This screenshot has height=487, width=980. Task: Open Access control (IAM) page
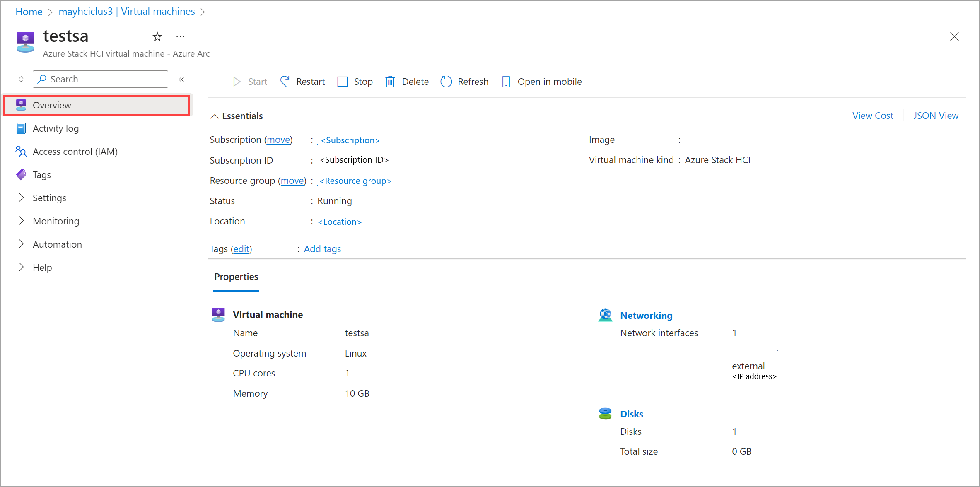75,152
